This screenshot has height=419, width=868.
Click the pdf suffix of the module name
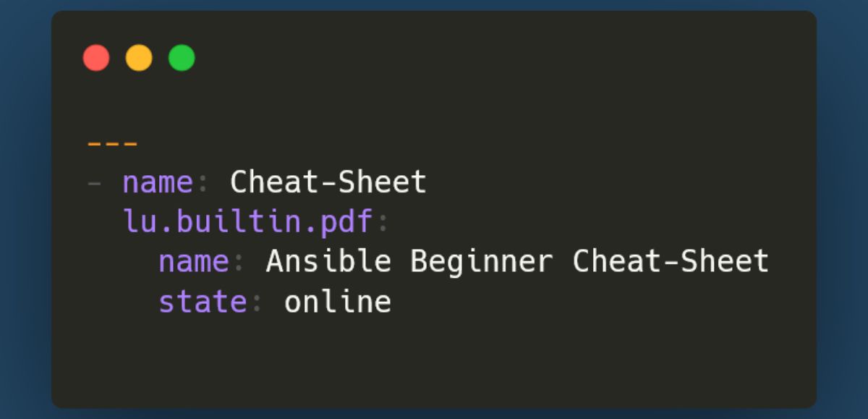click(346, 222)
